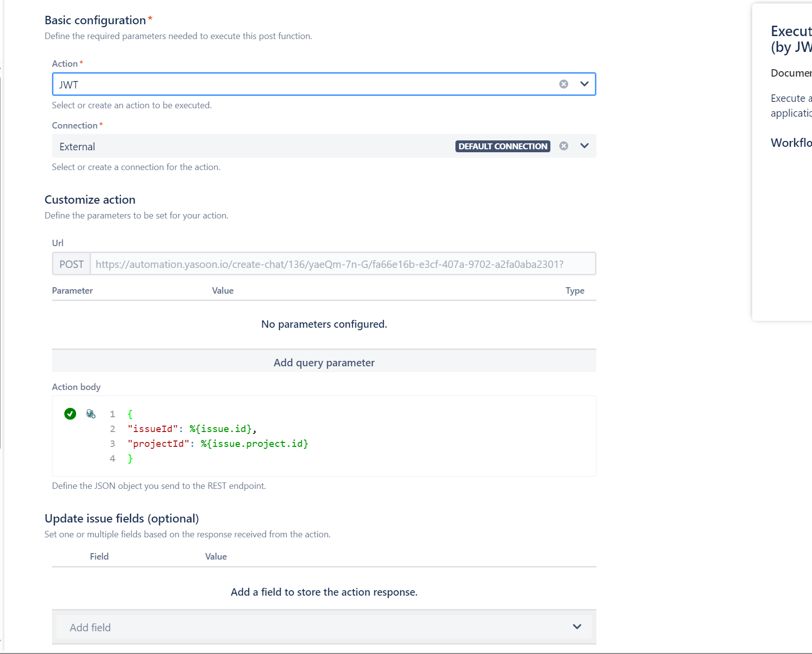Click the Parameter column header
The image size is (812, 654).
[72, 291]
